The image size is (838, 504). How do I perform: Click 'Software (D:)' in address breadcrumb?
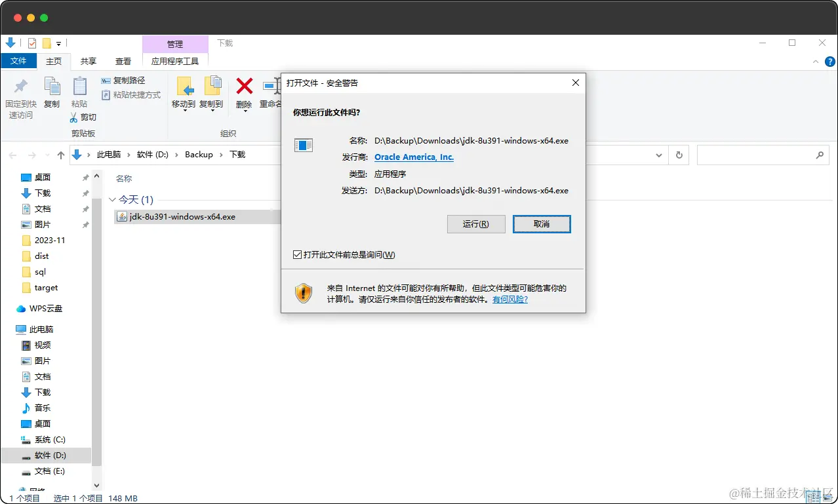click(153, 155)
